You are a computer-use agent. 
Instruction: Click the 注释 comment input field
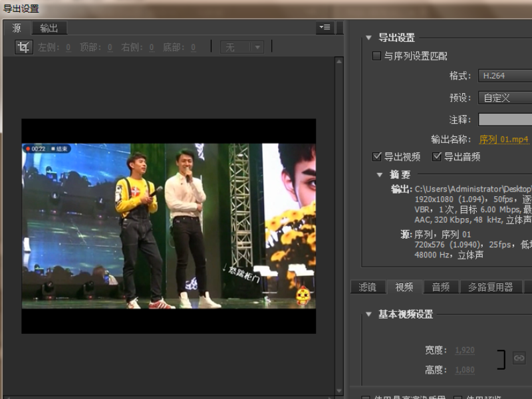[x=505, y=120]
